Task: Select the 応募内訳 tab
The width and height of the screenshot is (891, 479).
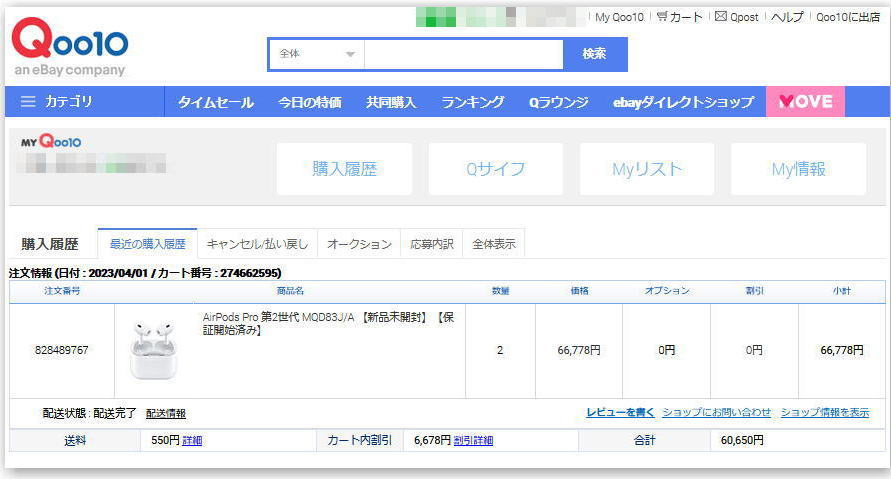Action: 432,244
